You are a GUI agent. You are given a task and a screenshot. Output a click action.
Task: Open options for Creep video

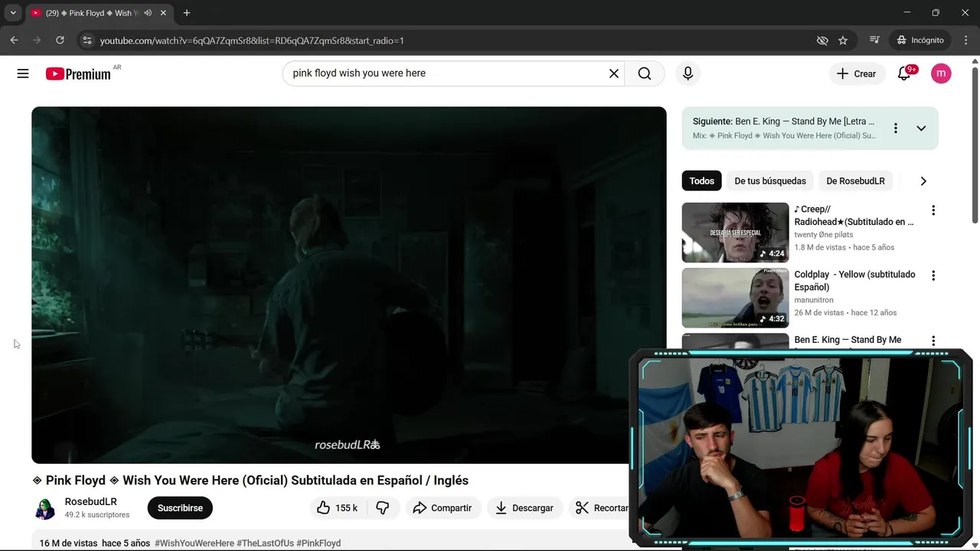(933, 210)
